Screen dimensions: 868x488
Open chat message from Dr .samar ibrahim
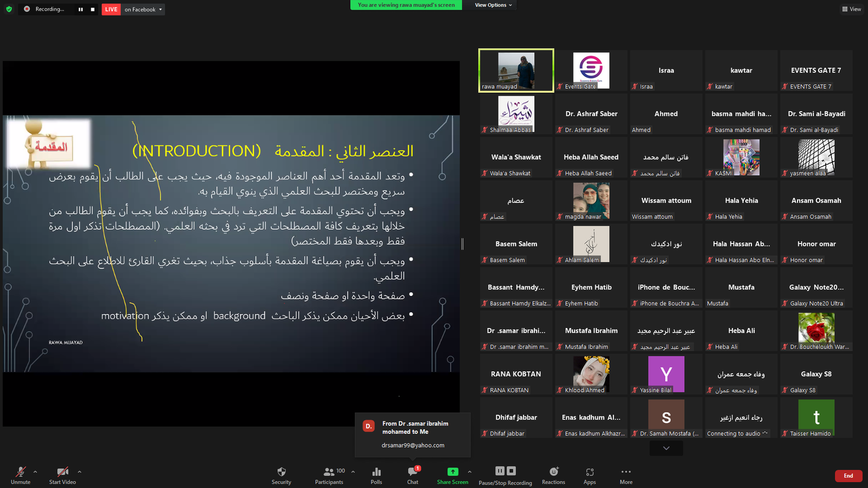(413, 434)
